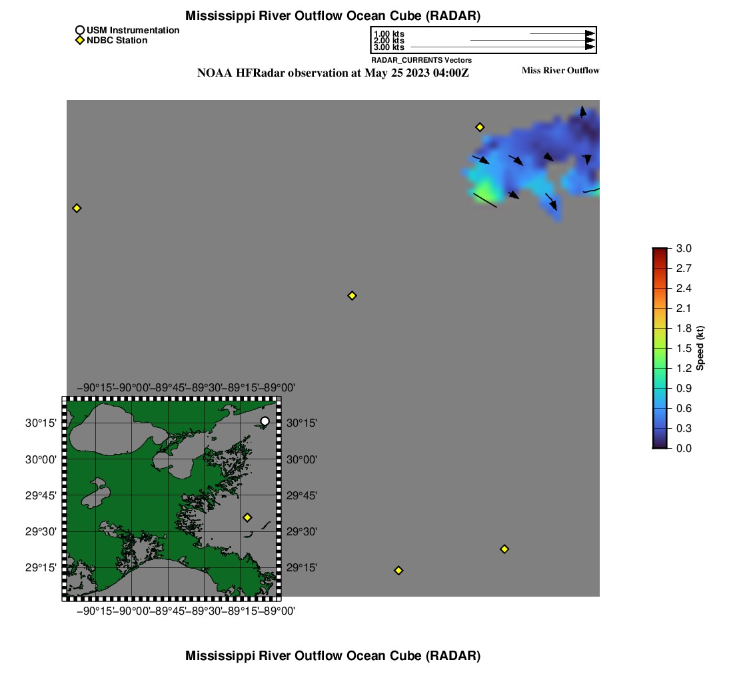Click the RADAR_CURRENTS Vectors caption
Screen dimensions: 733x700
point(421,60)
